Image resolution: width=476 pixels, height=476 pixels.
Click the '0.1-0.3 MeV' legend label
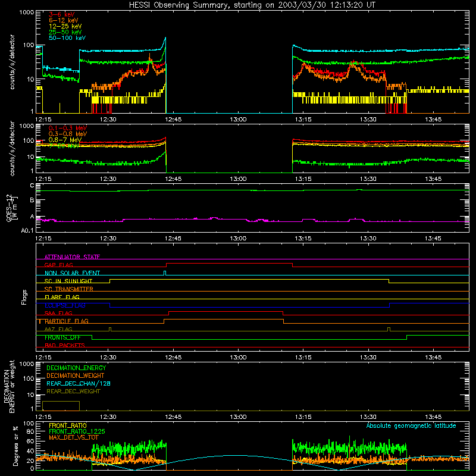[x=68, y=128]
